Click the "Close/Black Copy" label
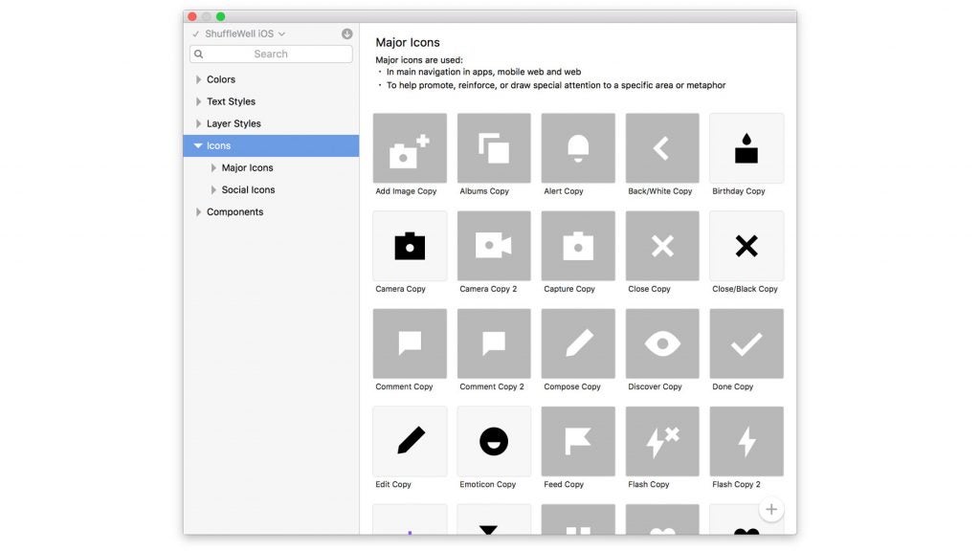980x551 pixels. pos(745,289)
